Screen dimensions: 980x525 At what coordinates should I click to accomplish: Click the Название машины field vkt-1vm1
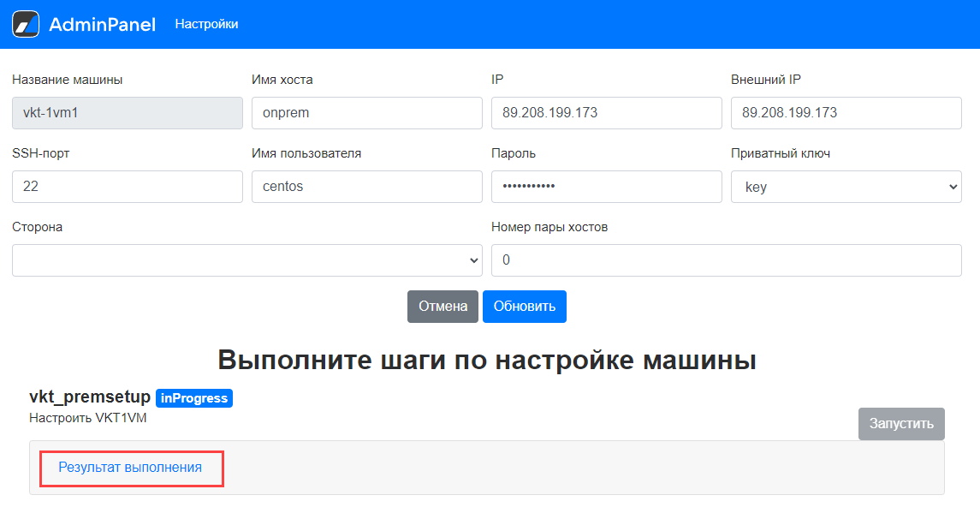point(127,113)
